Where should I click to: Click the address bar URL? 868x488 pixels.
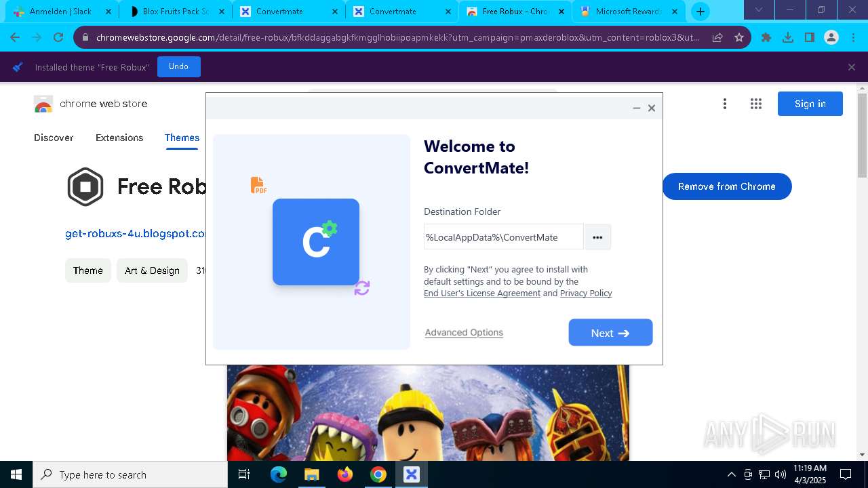point(397,37)
